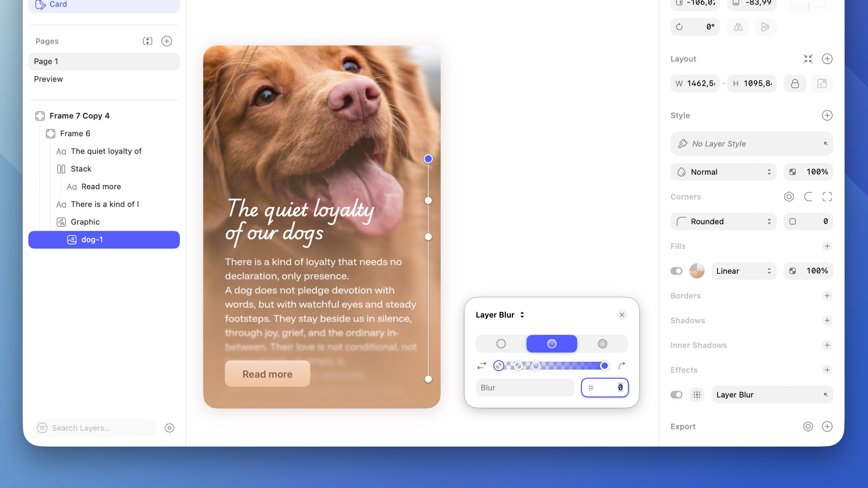The height and width of the screenshot is (488, 868).
Task: Open the Rounded corner style dropdown
Action: coord(723,222)
